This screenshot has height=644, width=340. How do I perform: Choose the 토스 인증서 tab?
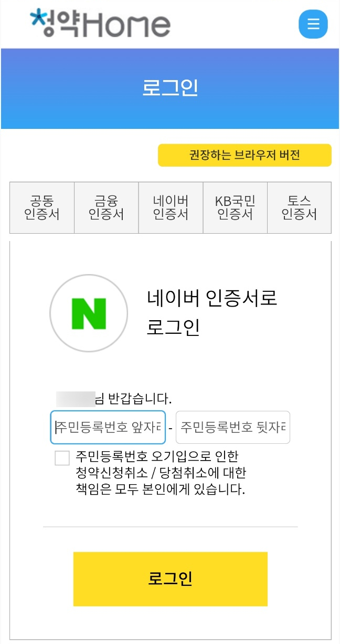click(x=299, y=208)
